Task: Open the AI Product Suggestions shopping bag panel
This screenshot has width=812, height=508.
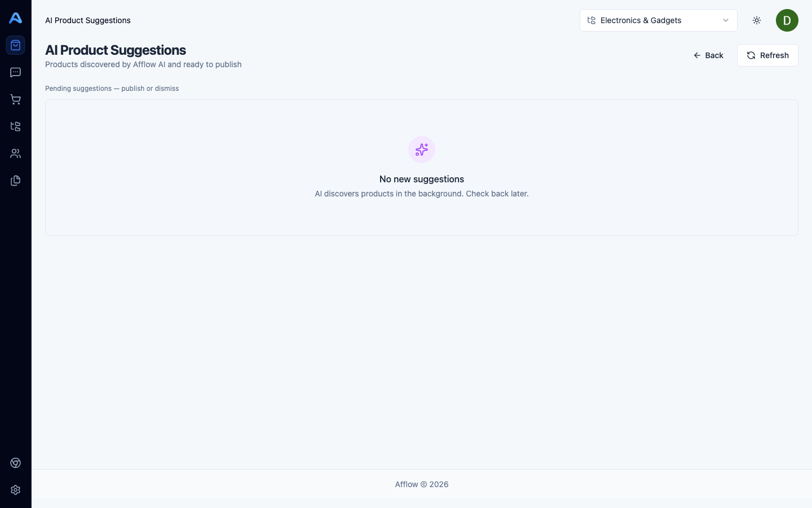Action: tap(15, 45)
